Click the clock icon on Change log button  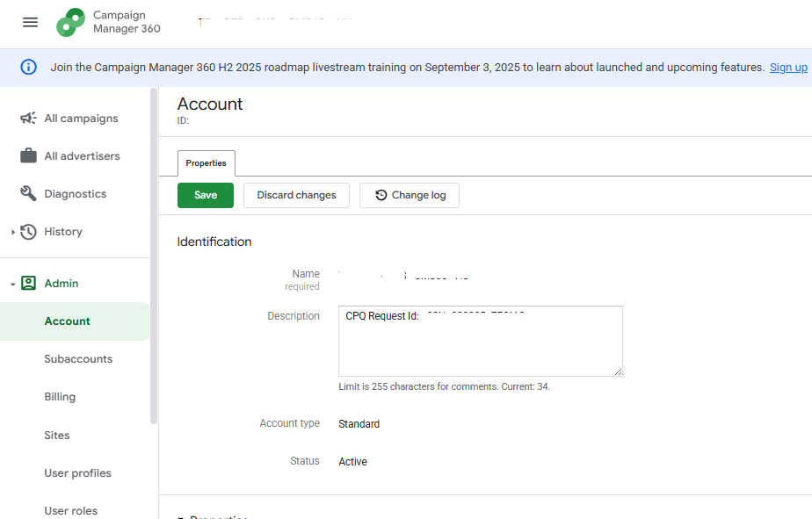tap(380, 195)
